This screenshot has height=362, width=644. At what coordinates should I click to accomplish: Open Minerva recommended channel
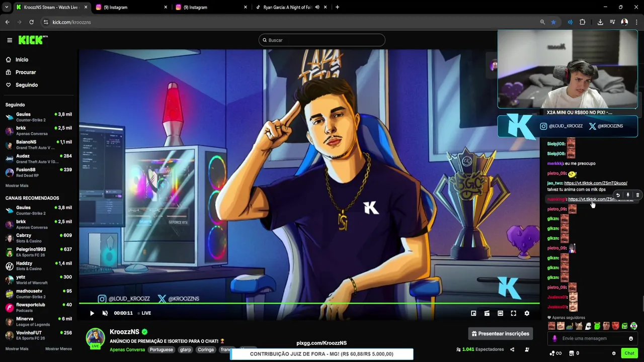[39, 321]
